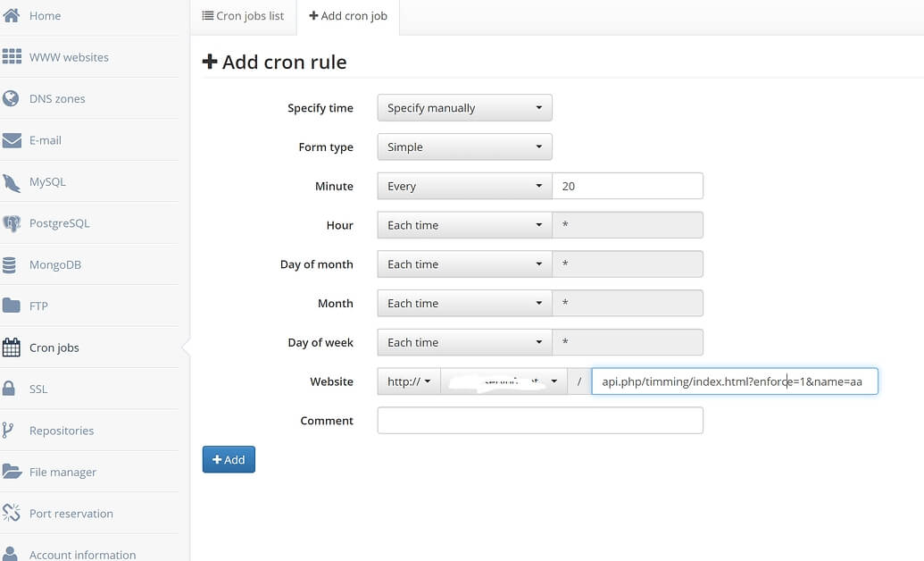This screenshot has width=924, height=561.
Task: Open the Specify time dropdown
Action: (x=464, y=108)
